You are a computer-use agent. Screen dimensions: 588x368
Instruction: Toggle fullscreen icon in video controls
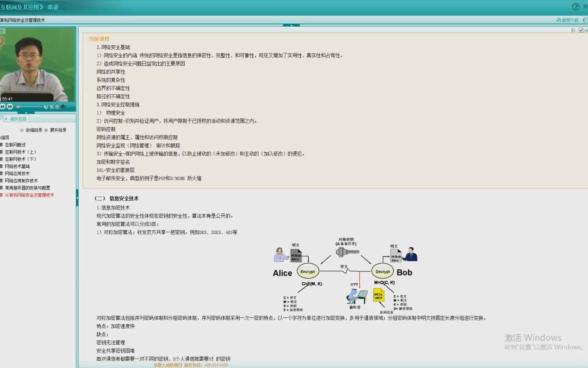point(57,107)
